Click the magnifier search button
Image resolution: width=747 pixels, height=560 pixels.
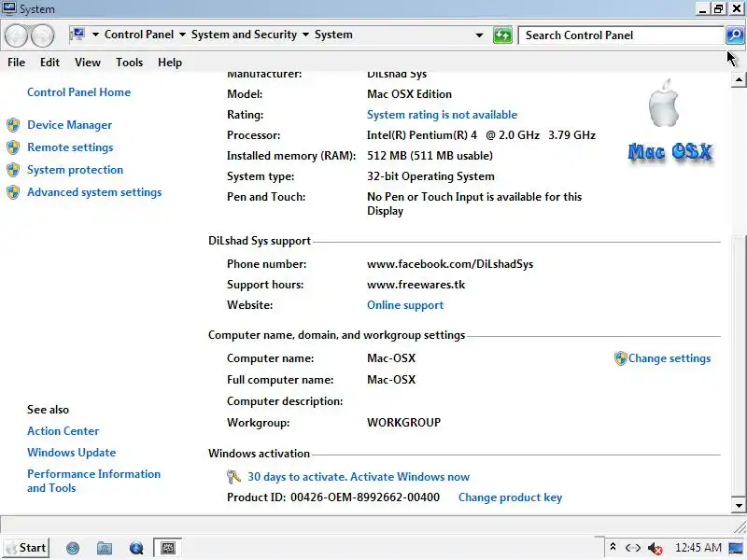pos(735,35)
